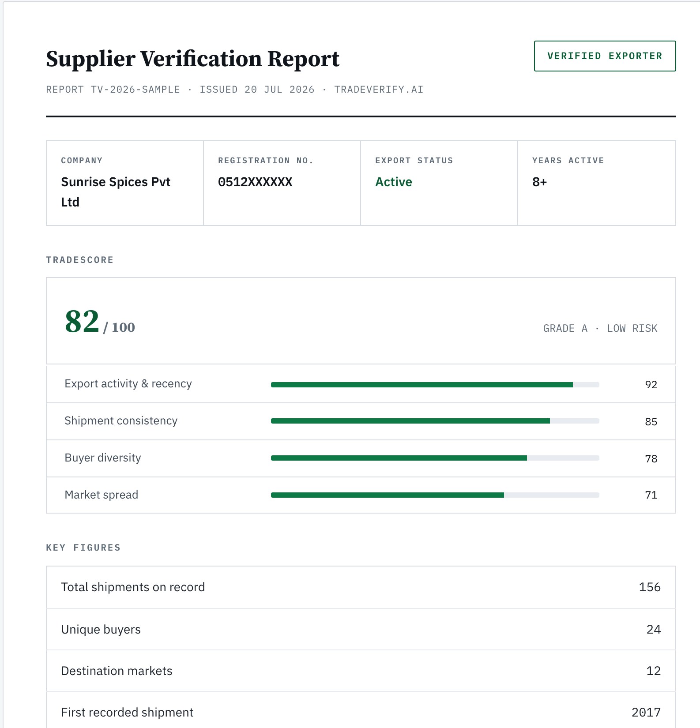The width and height of the screenshot is (700, 728).
Task: Click the / 100 score denominator
Action: [x=119, y=327]
